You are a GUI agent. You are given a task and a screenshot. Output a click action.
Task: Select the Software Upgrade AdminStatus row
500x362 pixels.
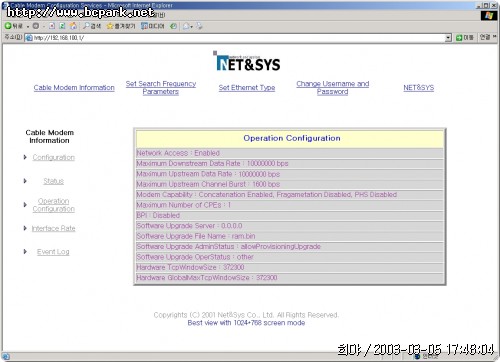pyautogui.click(x=290, y=246)
